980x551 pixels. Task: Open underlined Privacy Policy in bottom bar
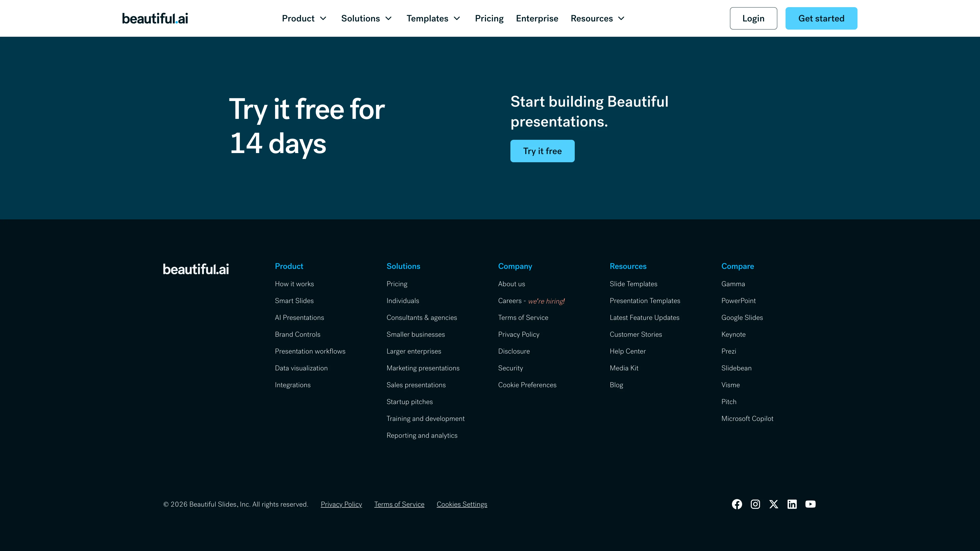pyautogui.click(x=341, y=504)
